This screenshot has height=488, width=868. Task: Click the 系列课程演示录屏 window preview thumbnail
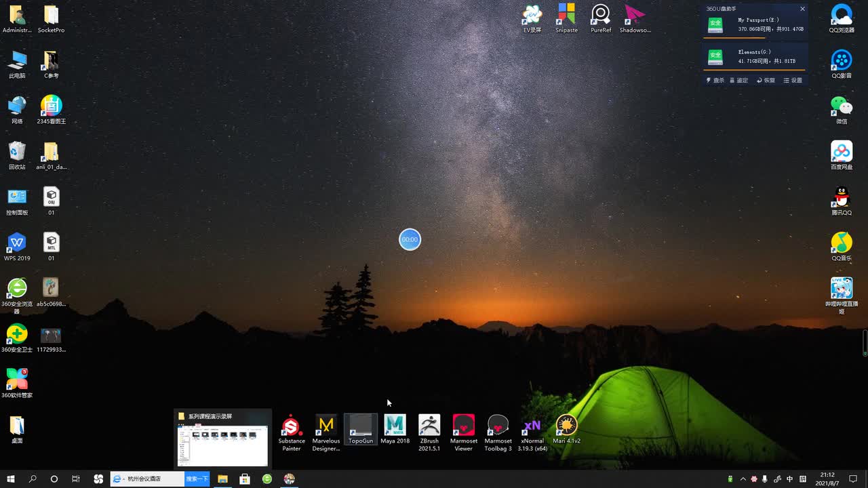coord(222,438)
